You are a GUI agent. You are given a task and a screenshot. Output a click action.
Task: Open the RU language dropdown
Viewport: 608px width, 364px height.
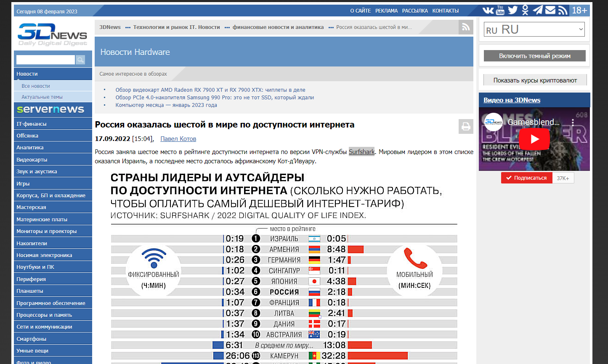(x=534, y=29)
